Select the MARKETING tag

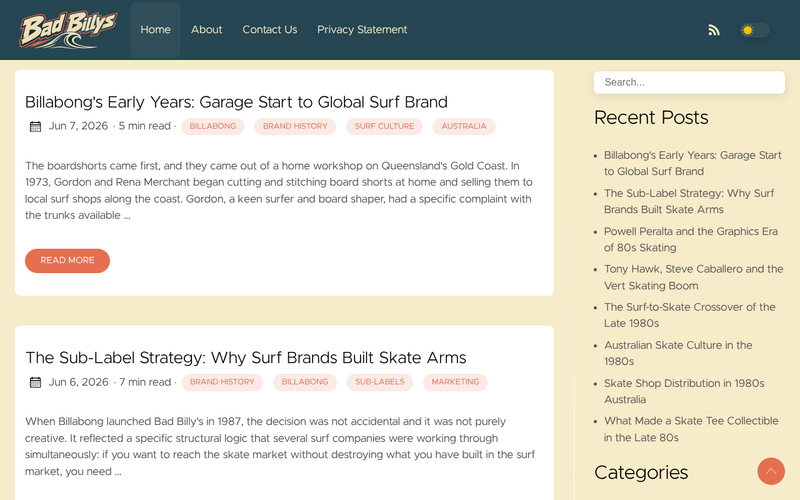tap(455, 382)
